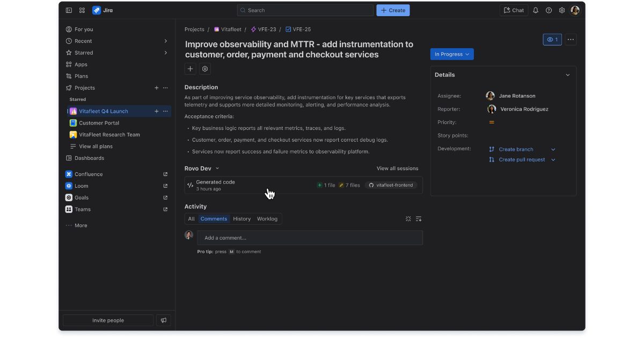This screenshot has height=338, width=644.
Task: Click the megaphone feedback icon
Action: (x=164, y=320)
